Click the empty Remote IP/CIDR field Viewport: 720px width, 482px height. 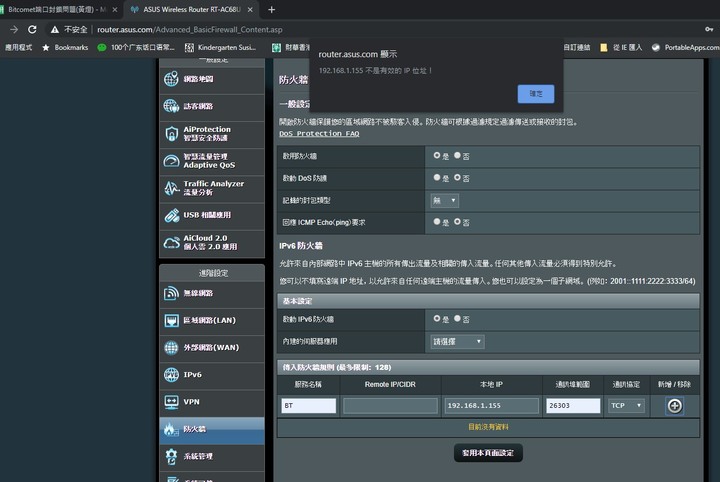390,406
